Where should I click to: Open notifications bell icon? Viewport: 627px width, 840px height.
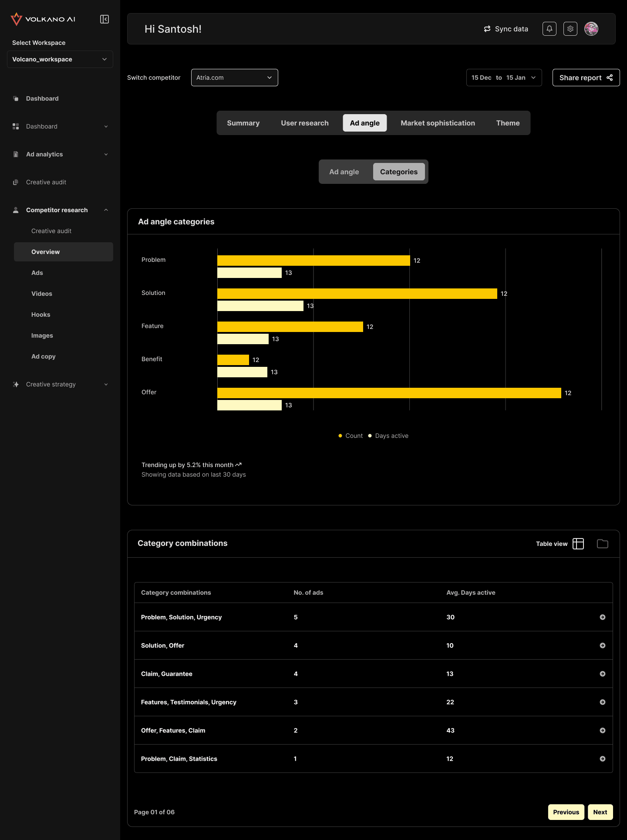[x=549, y=29]
